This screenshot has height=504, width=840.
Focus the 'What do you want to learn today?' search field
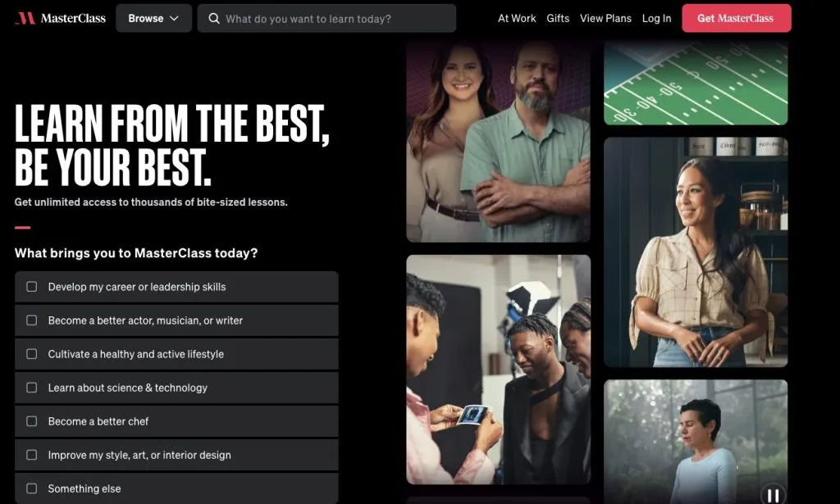(326, 18)
